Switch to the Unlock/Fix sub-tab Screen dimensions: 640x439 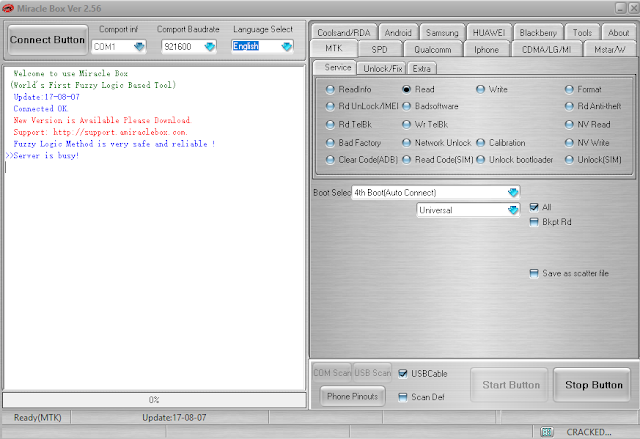point(382,69)
